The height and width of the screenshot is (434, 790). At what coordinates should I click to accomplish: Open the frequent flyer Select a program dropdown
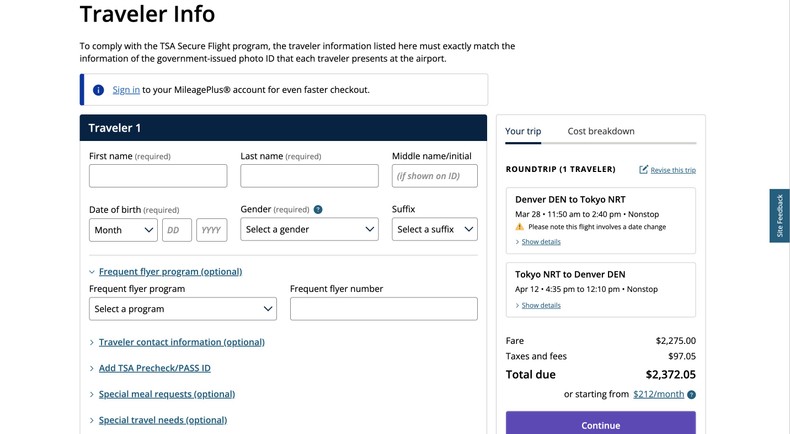(x=183, y=309)
